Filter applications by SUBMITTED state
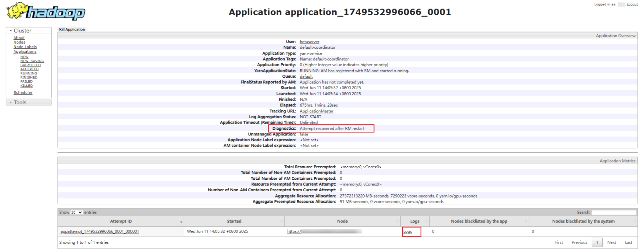 (30, 65)
